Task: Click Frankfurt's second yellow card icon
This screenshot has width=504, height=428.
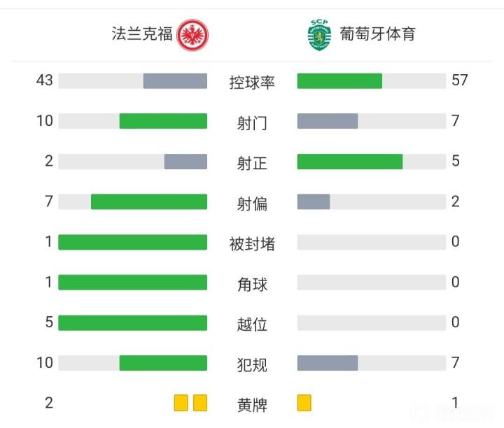Action: pos(200,403)
